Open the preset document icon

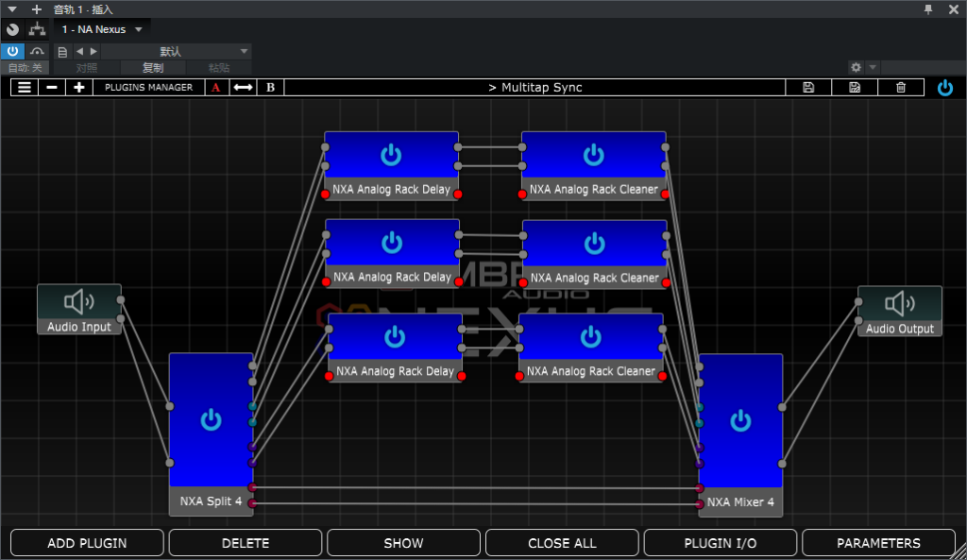(62, 52)
